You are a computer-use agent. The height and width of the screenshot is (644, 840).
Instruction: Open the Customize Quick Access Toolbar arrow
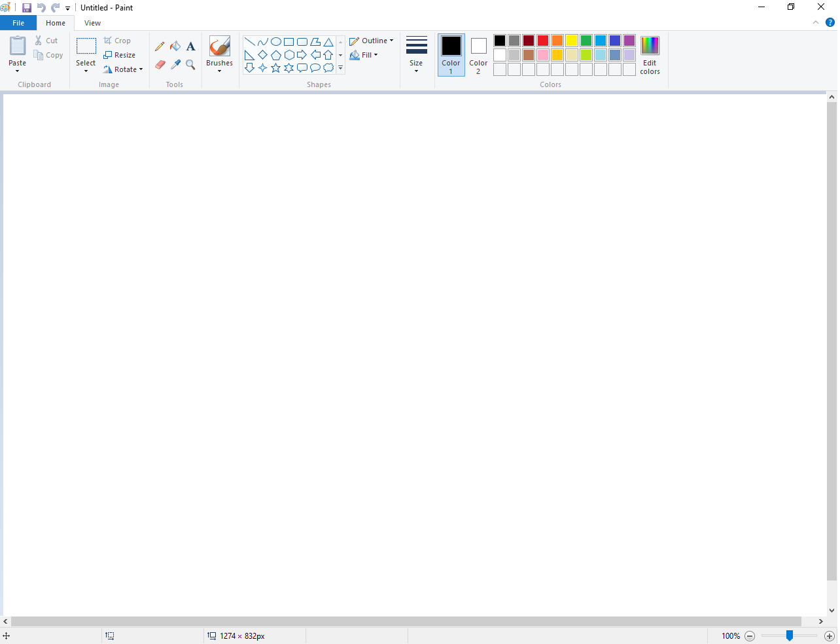pos(67,9)
